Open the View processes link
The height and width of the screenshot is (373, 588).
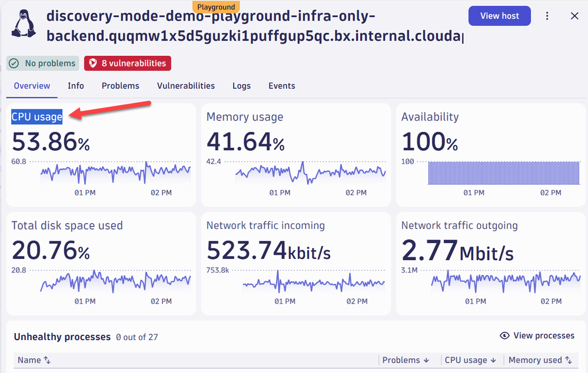coord(543,336)
